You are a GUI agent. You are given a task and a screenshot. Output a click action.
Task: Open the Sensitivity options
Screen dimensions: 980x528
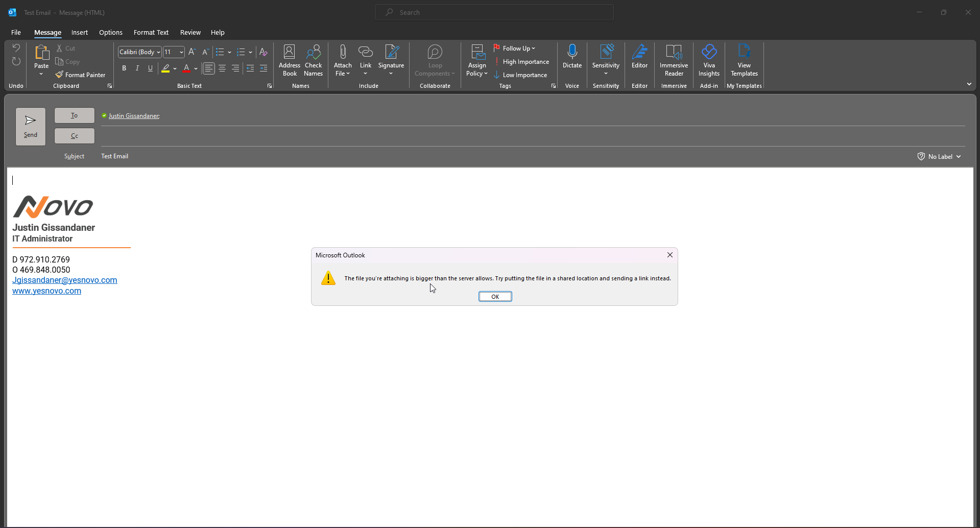pos(606,60)
